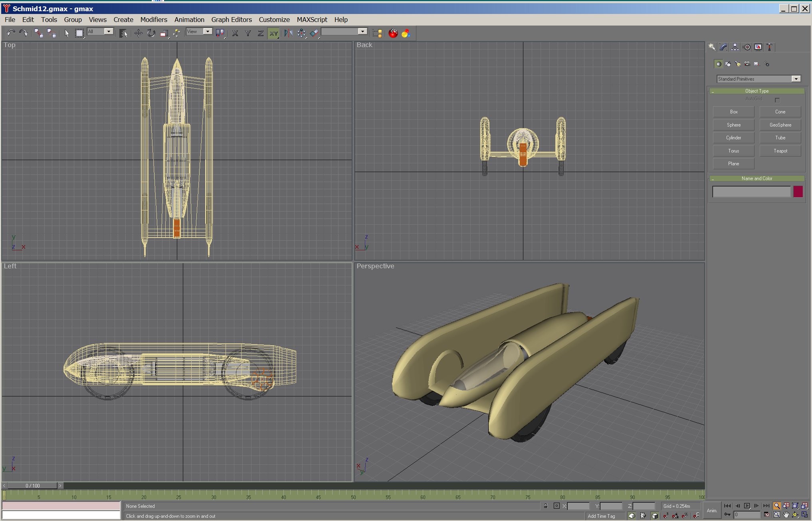Toggle the Anim. animate mode button
Image resolution: width=812 pixels, height=521 pixels.
(712, 510)
